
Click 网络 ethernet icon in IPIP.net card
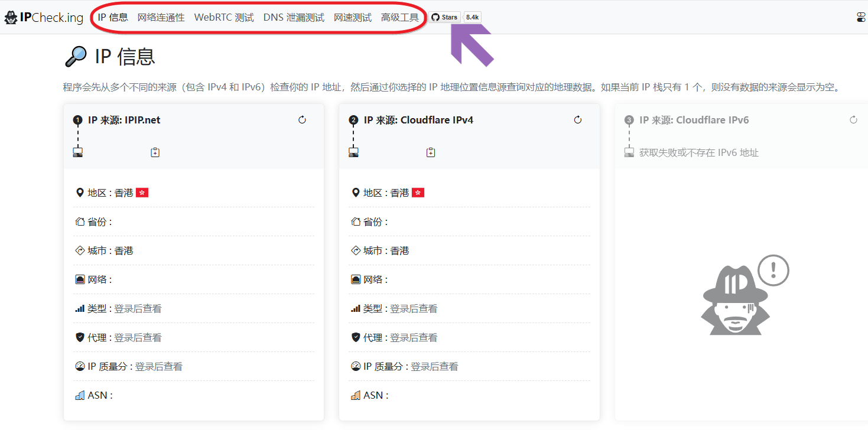click(x=80, y=279)
